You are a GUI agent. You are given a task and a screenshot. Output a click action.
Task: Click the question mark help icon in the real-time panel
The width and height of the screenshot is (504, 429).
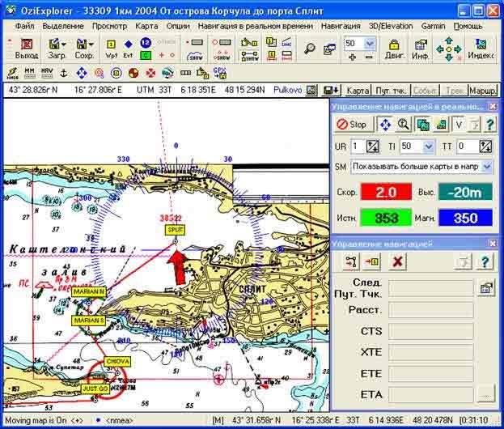[490, 124]
